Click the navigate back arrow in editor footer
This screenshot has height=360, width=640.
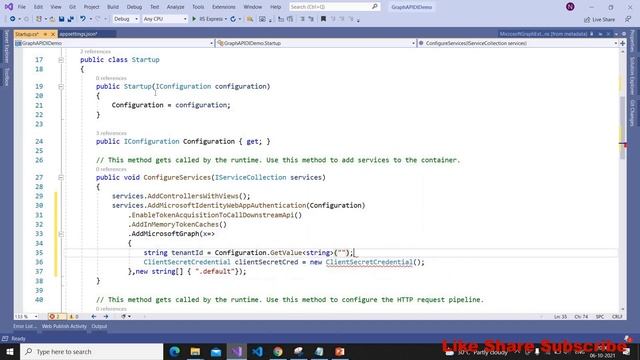94,316
